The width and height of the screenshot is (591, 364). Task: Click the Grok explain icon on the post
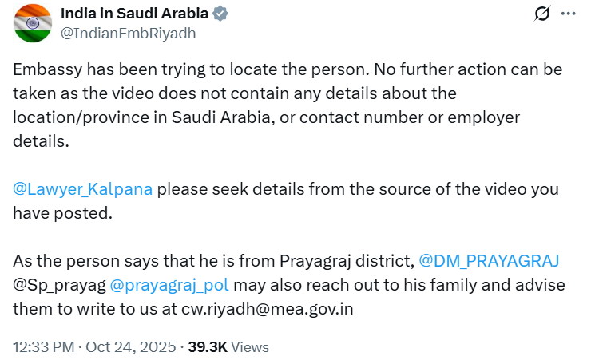(x=542, y=14)
